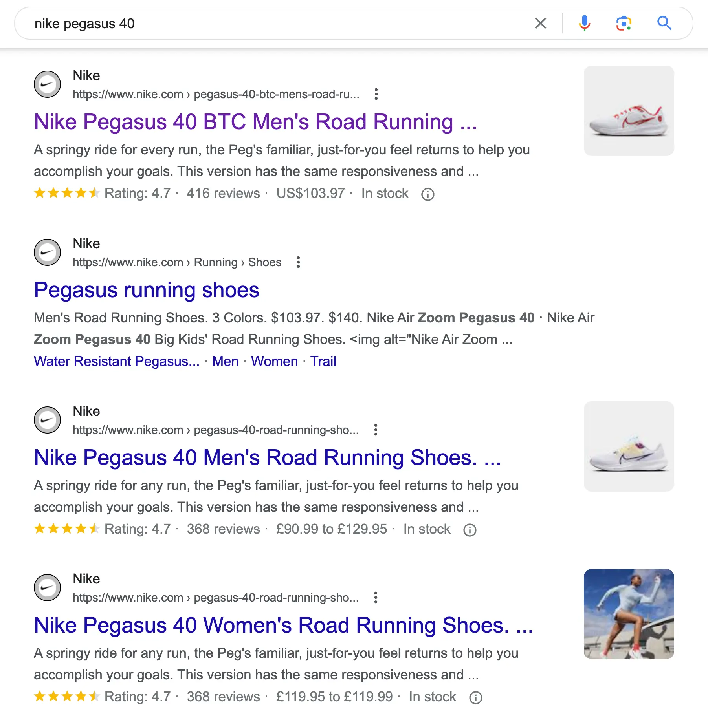Click info icon next to £90.99 to £129.95 In stock

pos(470,530)
